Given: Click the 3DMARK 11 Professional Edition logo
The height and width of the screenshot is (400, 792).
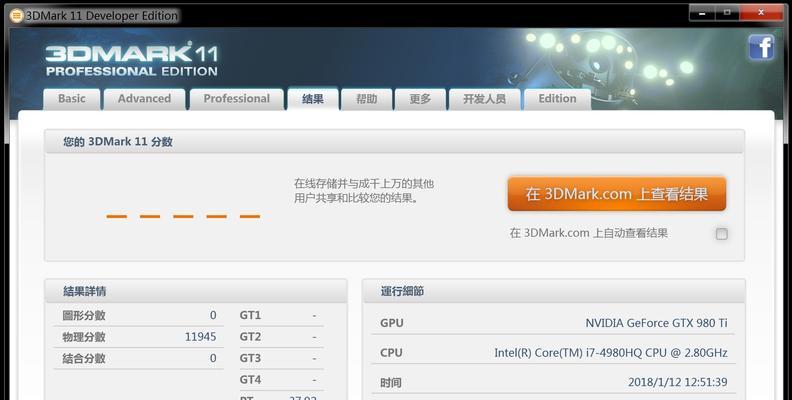Looking at the screenshot, I should (132, 61).
